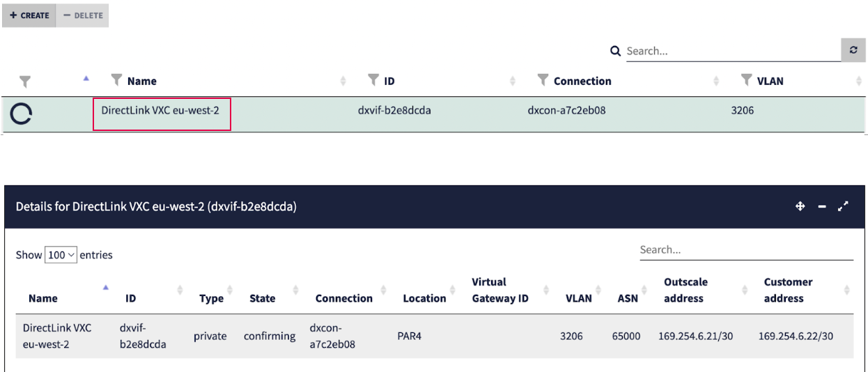The width and height of the screenshot is (868, 372).
Task: Click the Delete button
Action: point(82,15)
